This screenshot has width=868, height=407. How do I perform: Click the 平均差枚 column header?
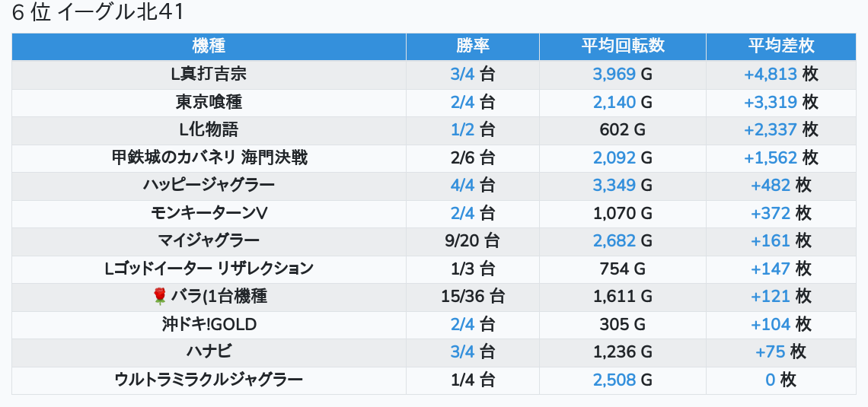tap(780, 46)
